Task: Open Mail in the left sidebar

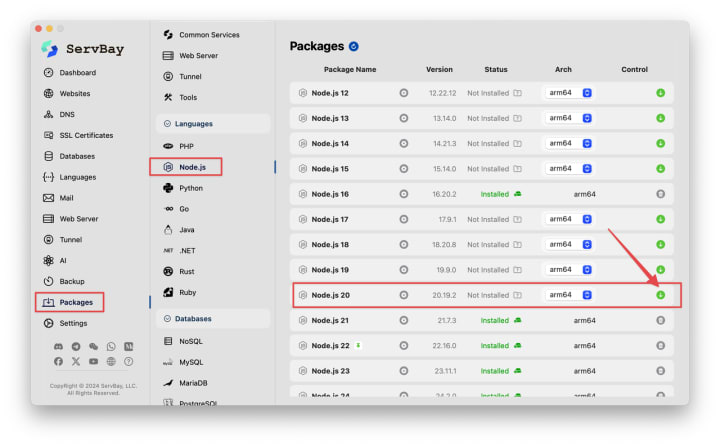Action: coord(58,198)
